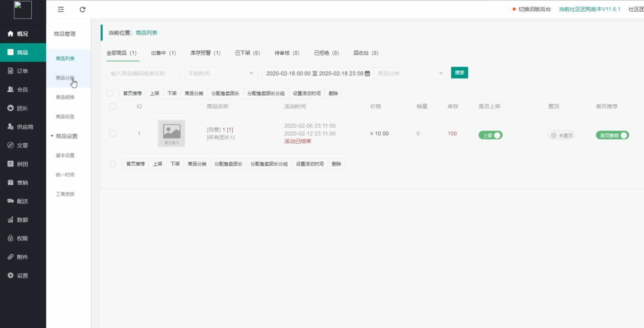Click the refresh icon in top bar

(x=83, y=9)
